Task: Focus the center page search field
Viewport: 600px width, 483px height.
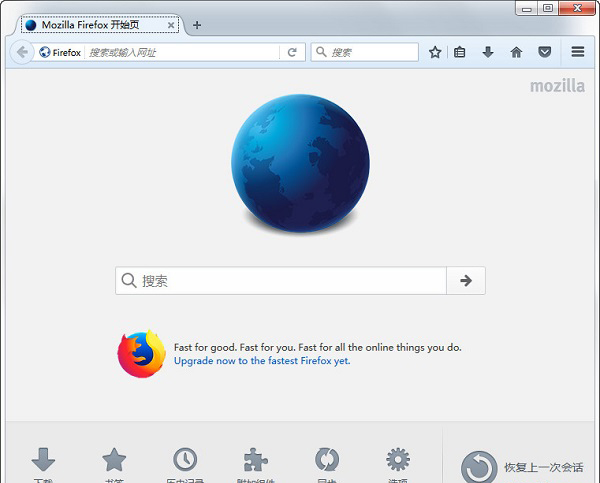Action: (x=281, y=281)
